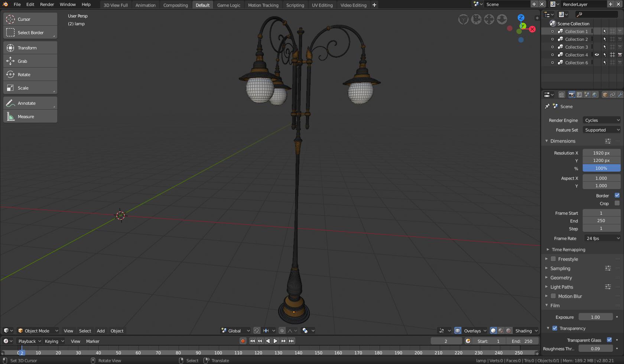
Task: Toggle snapping magnet button
Action: [256, 331]
